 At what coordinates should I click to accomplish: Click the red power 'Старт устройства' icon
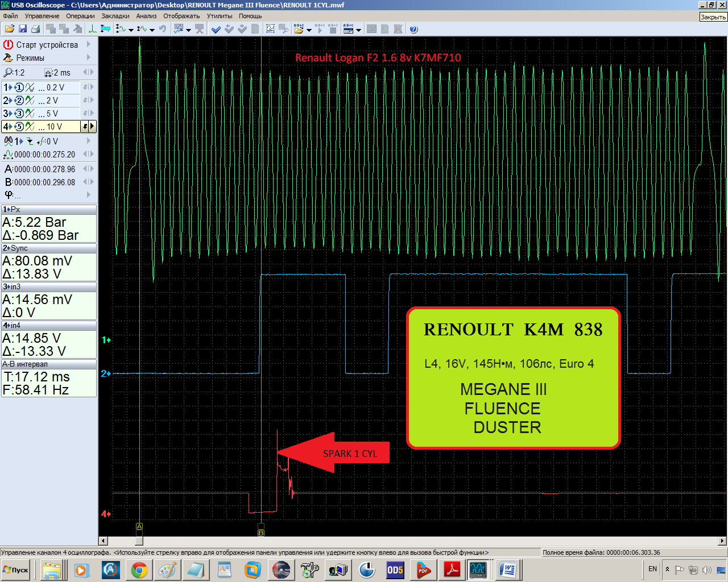(8, 44)
